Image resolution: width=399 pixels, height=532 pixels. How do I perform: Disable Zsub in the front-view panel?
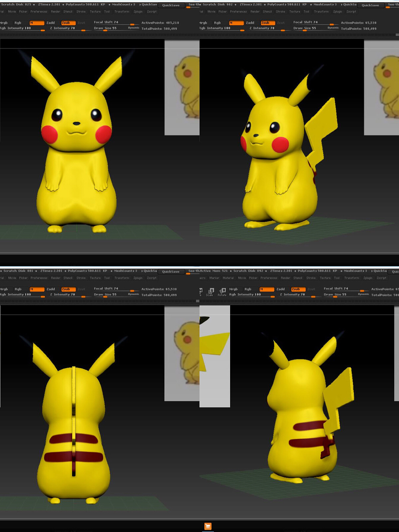68,23
